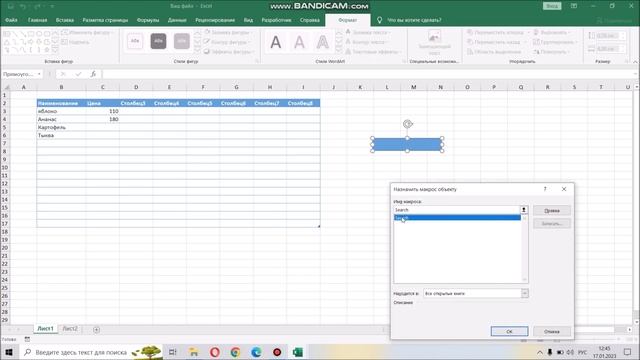Open the Разметка страницы tab
The image size is (640, 360).
tap(105, 20)
